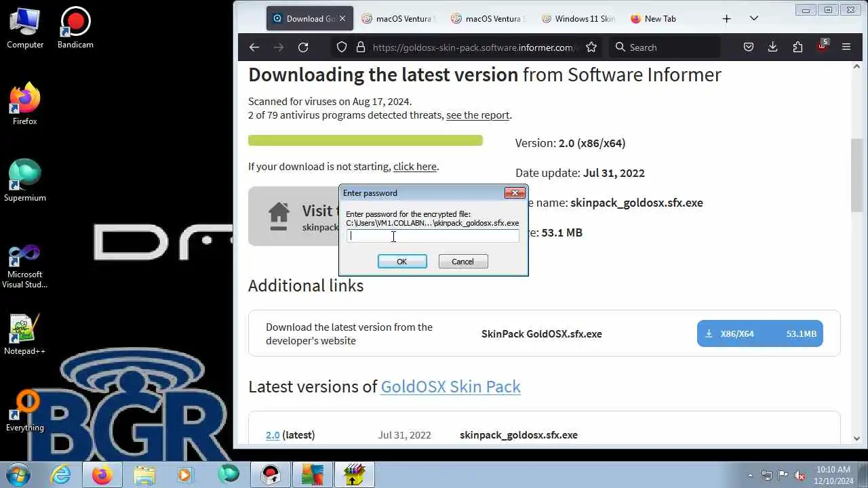Follow the 'click here' download link
This screenshot has width=868, height=488.
[415, 167]
